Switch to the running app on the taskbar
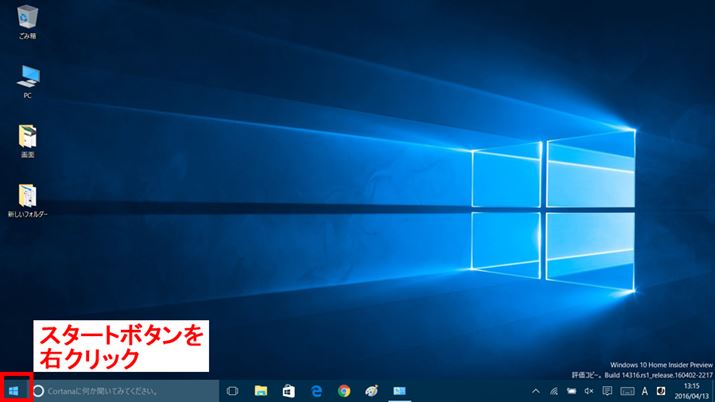The image size is (715, 402). click(x=400, y=391)
